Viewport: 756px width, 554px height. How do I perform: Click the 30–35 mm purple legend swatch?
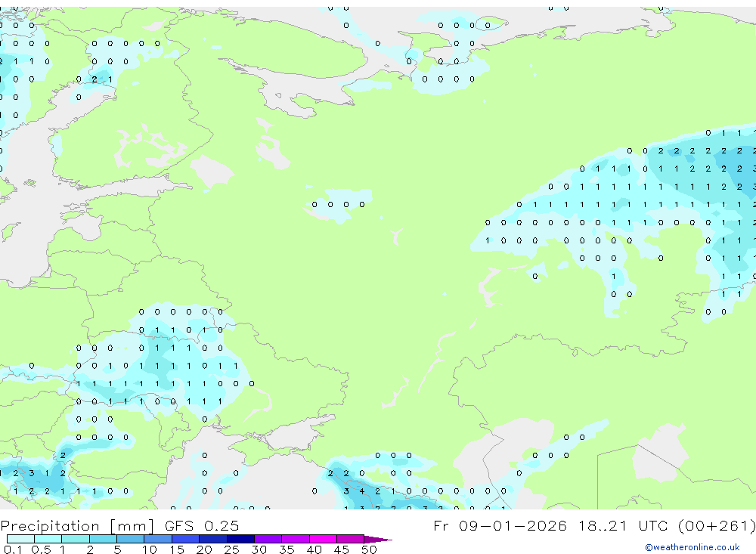268,539
